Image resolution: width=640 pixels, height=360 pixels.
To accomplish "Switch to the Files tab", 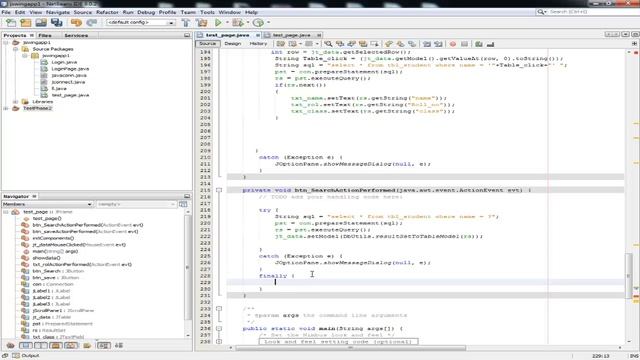I will coord(45,36).
